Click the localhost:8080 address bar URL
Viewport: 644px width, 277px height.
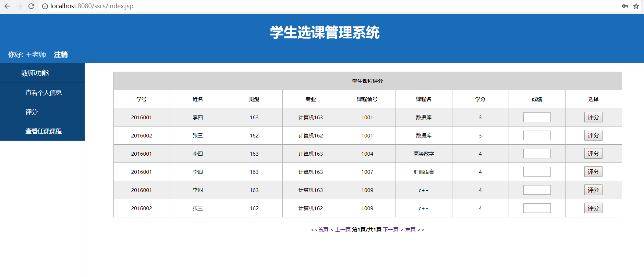click(x=92, y=6)
